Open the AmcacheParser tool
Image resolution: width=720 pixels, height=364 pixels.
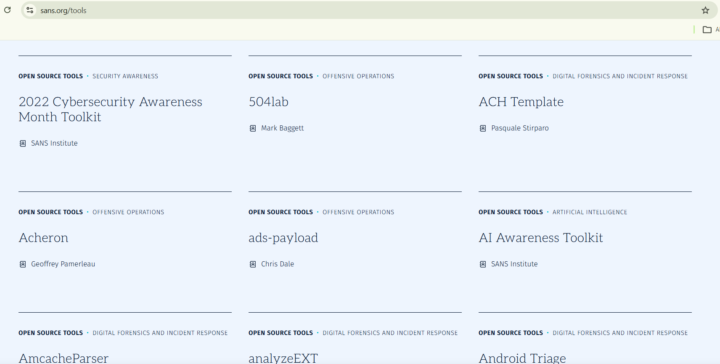coord(63,358)
